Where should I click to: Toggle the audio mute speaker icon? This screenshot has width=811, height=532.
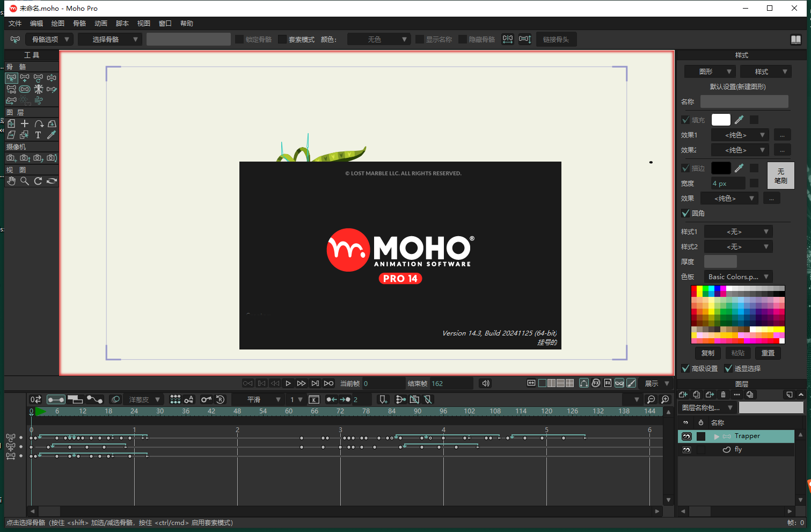pyautogui.click(x=486, y=383)
